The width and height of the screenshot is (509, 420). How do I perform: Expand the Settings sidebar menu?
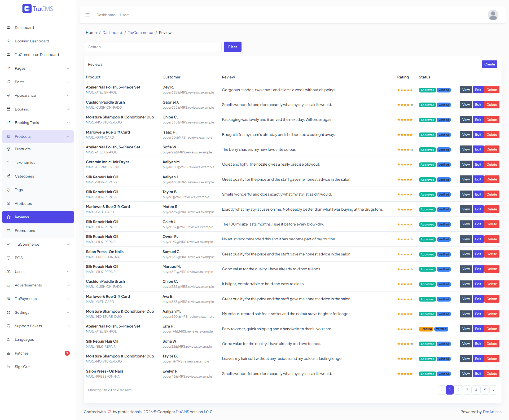click(x=38, y=312)
